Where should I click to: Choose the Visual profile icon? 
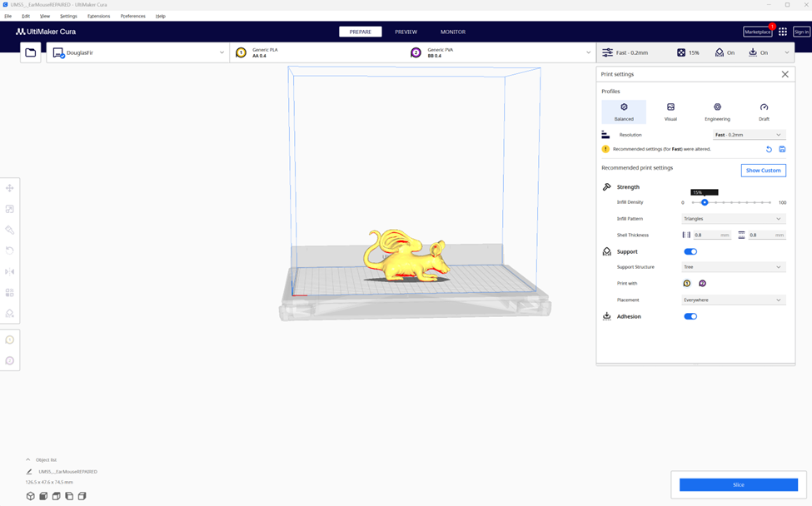670,112
